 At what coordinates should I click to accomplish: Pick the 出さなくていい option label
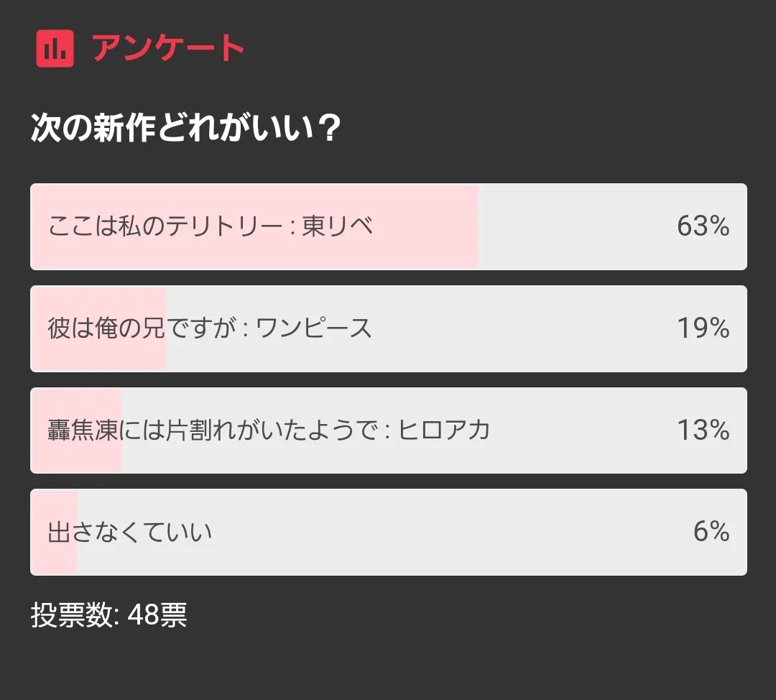point(130,533)
